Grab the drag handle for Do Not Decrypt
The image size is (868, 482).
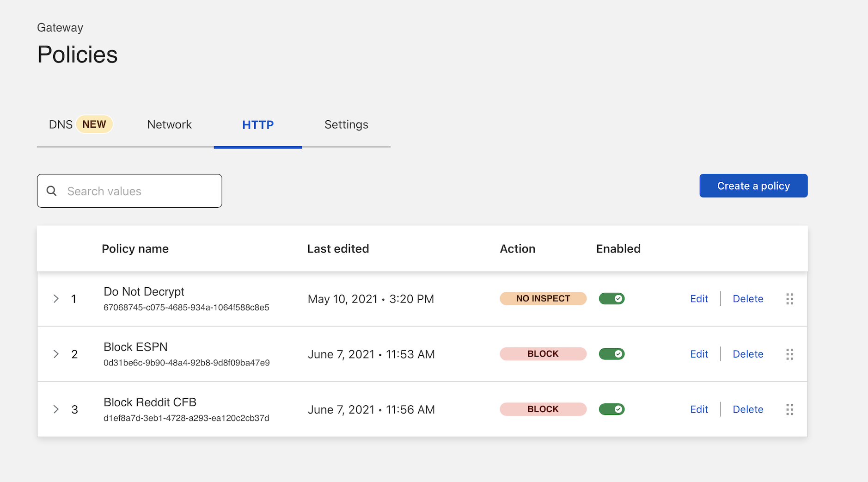(789, 299)
